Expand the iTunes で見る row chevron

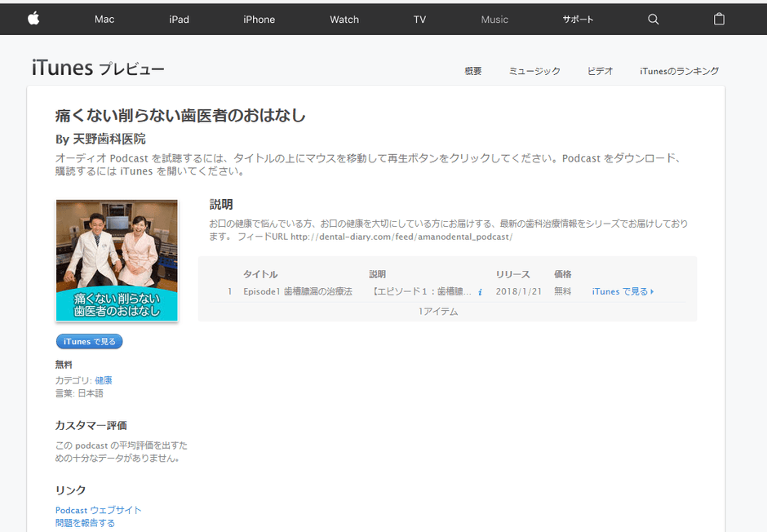(x=650, y=291)
